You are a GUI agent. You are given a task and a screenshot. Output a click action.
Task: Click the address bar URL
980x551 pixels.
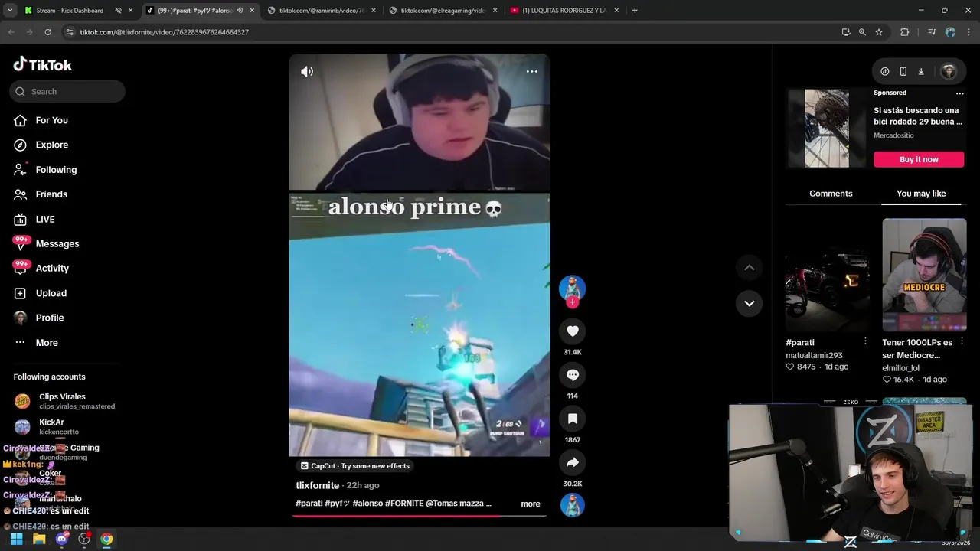tap(164, 32)
